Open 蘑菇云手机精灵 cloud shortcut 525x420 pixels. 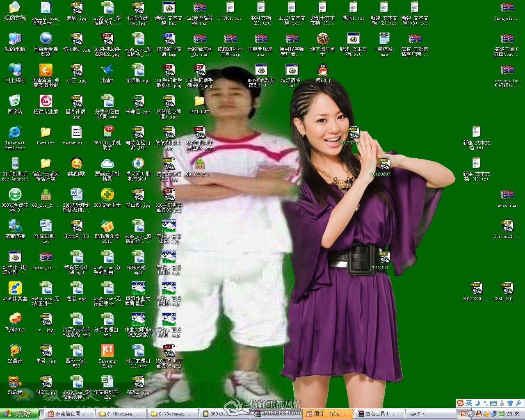[107, 169]
